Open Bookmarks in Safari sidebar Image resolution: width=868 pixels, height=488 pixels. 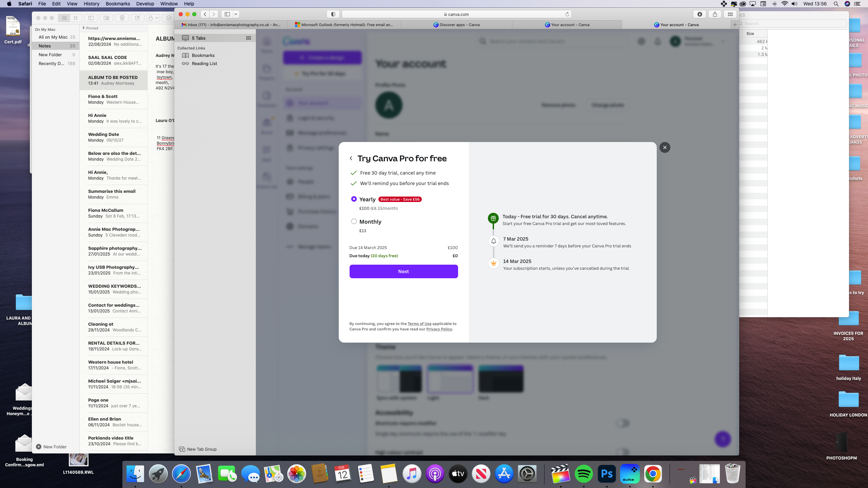(x=203, y=55)
